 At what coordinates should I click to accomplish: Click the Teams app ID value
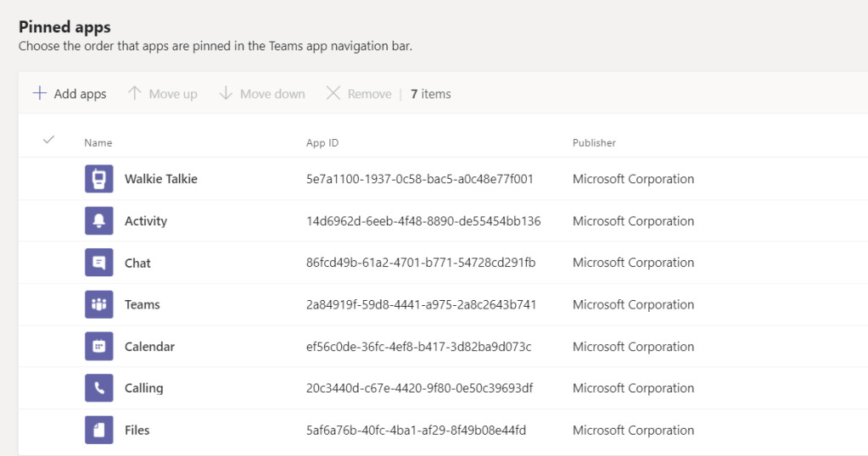pyautogui.click(x=421, y=304)
